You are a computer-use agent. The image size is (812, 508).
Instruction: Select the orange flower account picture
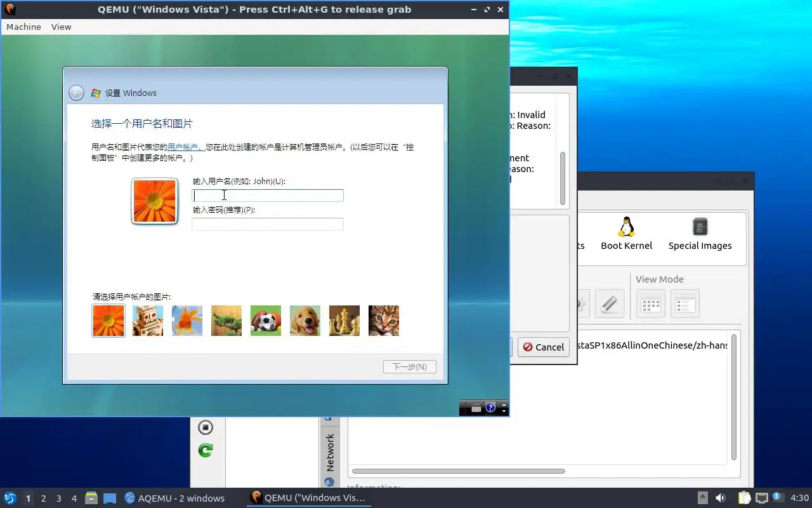click(108, 321)
